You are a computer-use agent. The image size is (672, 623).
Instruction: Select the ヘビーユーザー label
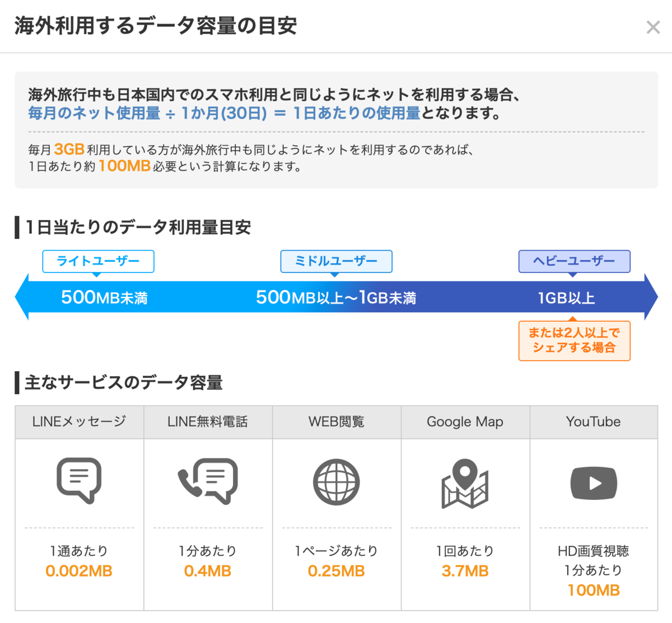point(574,261)
